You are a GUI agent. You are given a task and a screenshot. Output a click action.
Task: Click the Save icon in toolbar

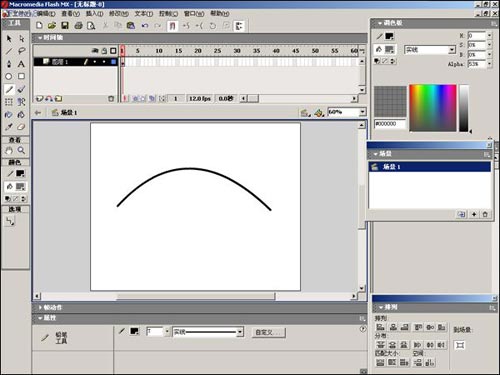pyautogui.click(x=65, y=26)
